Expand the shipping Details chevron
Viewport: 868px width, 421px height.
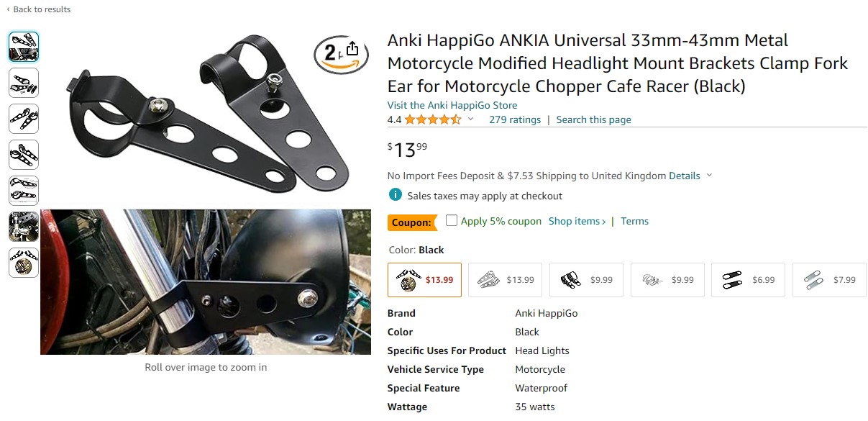coord(709,176)
